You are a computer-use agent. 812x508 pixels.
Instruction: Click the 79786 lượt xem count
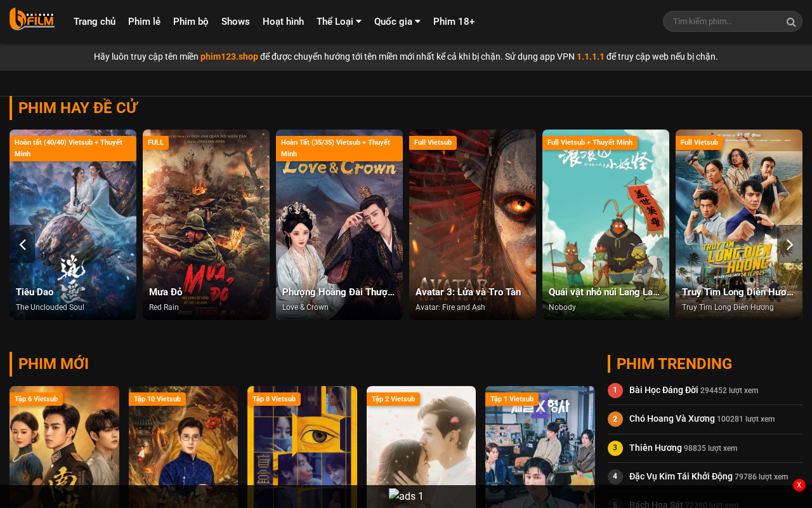761,477
